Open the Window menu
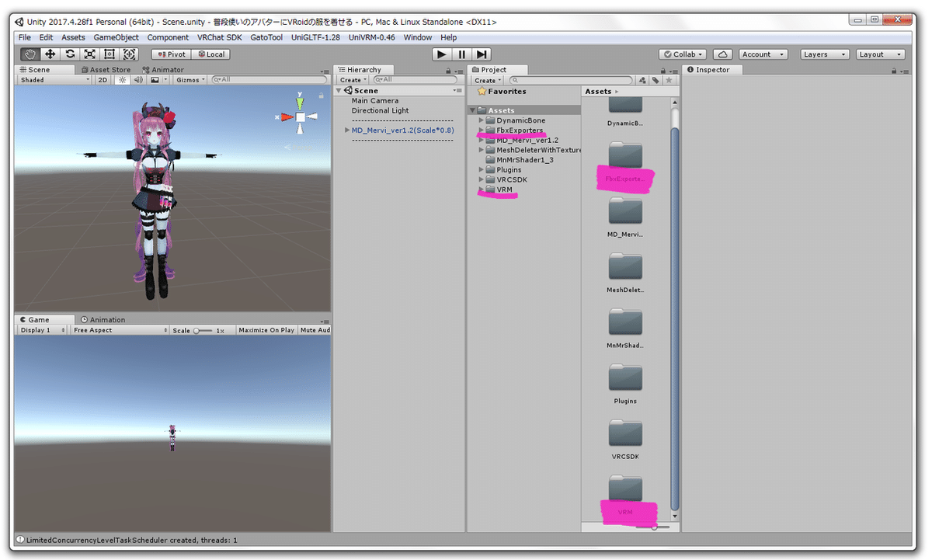Image resolution: width=932 pixels, height=560 pixels. (x=418, y=37)
